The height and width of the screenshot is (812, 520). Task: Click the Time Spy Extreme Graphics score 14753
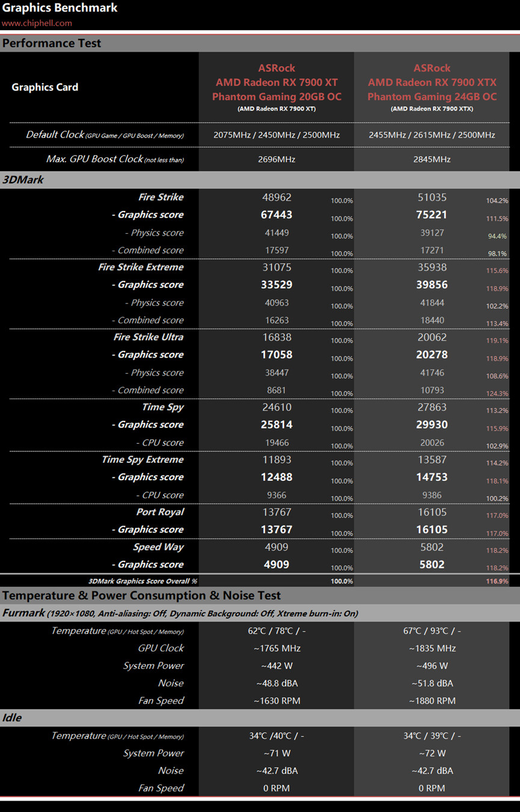point(432,477)
